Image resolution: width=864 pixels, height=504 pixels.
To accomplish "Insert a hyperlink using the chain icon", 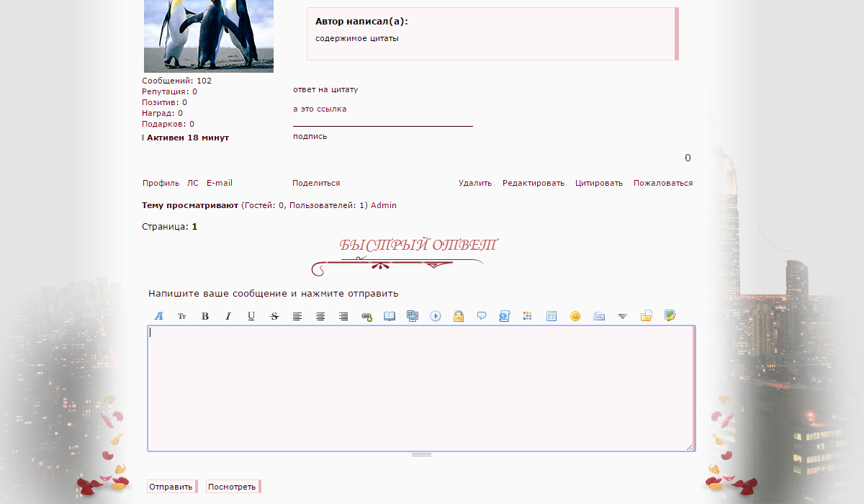I will tap(366, 316).
